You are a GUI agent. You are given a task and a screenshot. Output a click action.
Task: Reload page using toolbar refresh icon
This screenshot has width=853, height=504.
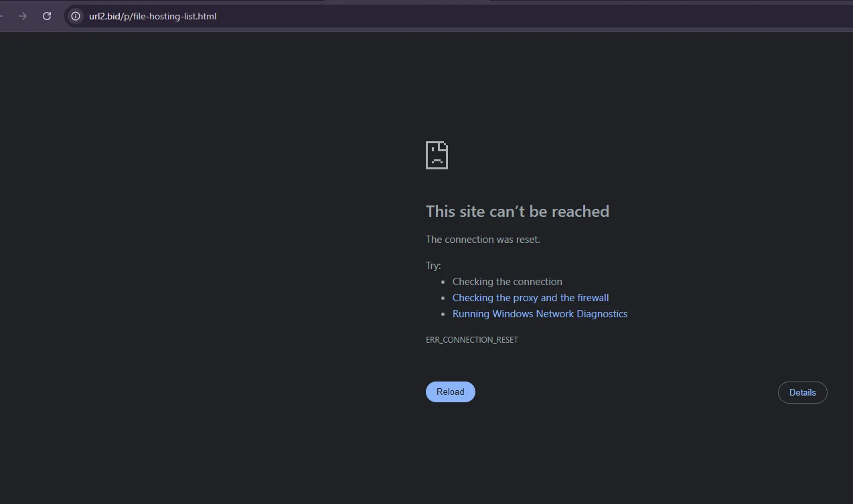click(x=47, y=16)
